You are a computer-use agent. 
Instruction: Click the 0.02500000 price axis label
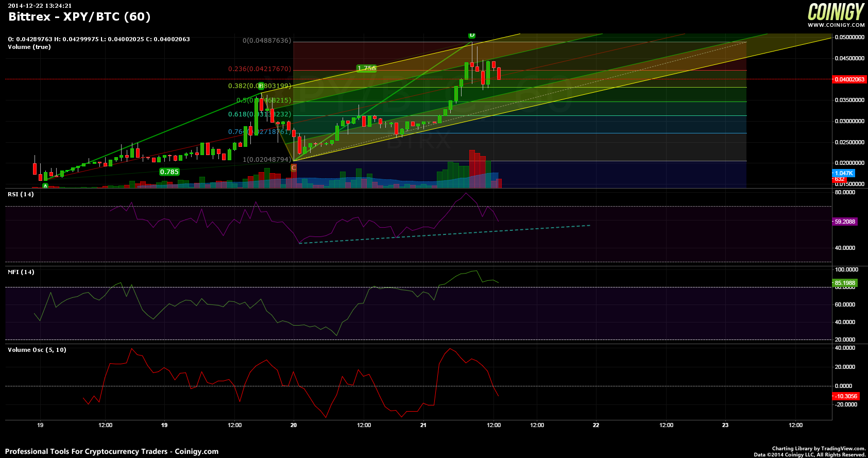(x=849, y=142)
